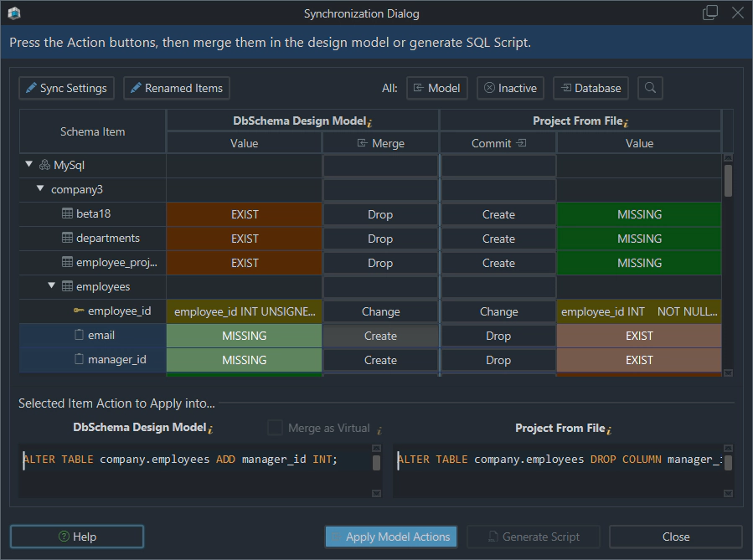Toggle Merge as Virtual checkbox
The image size is (753, 560).
[x=275, y=427]
